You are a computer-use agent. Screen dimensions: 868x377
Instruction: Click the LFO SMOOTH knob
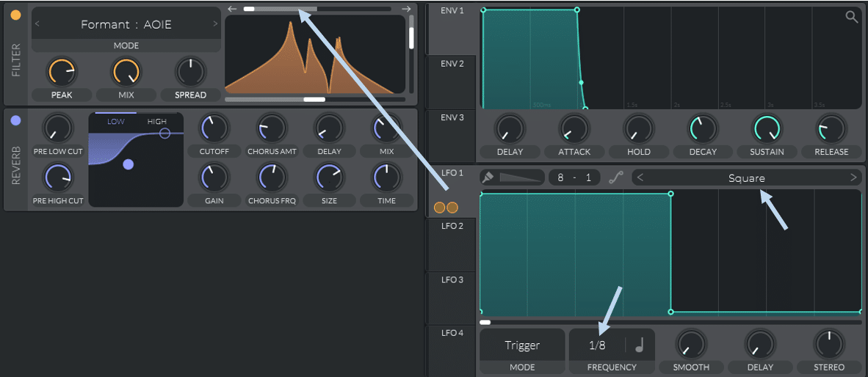click(x=691, y=344)
